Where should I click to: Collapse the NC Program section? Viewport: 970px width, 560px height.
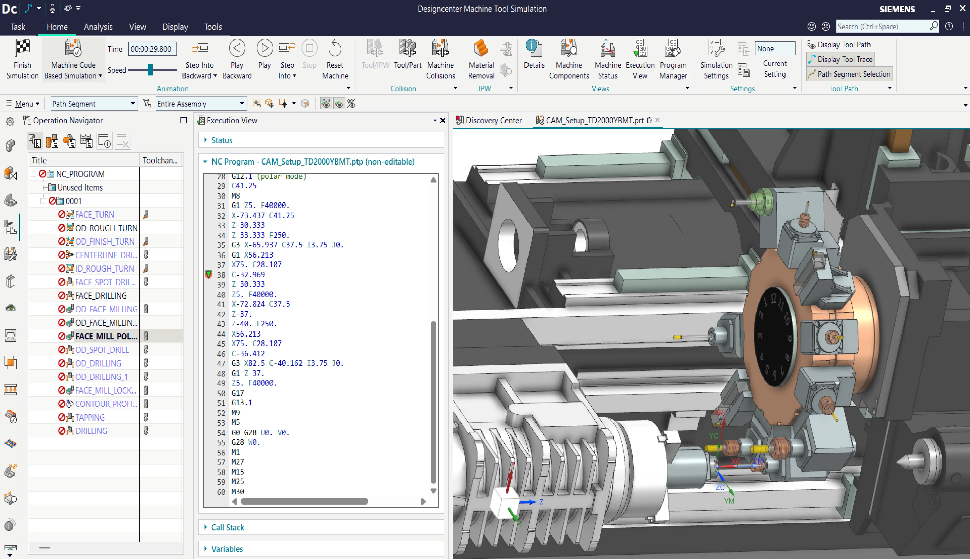pos(205,162)
